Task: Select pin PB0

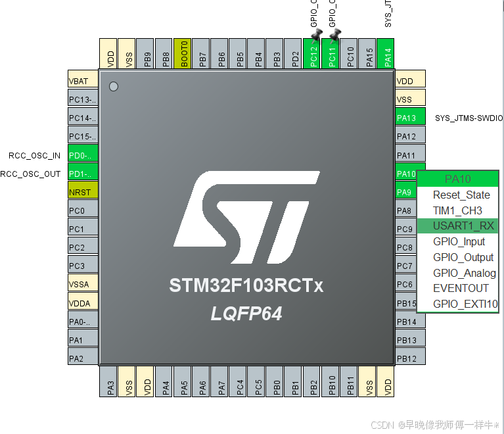Action: pyautogui.click(x=275, y=381)
